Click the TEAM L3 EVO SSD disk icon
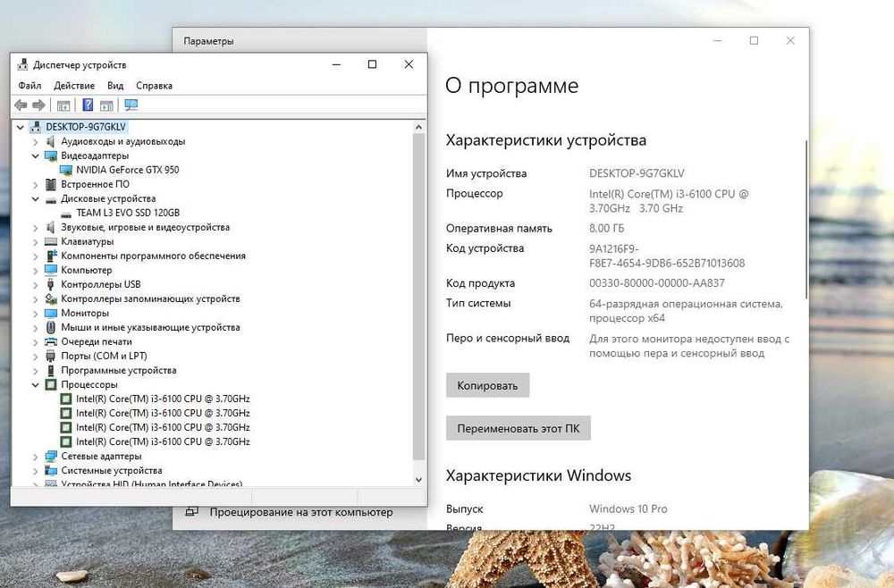Screen dimensions: 894x588 (x=65, y=213)
